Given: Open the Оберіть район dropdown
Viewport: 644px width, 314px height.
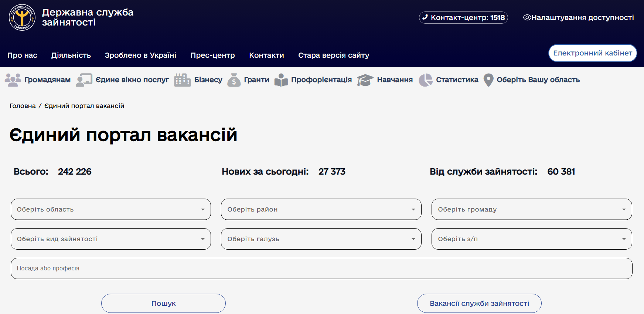Looking at the screenshot, I should click(x=321, y=209).
